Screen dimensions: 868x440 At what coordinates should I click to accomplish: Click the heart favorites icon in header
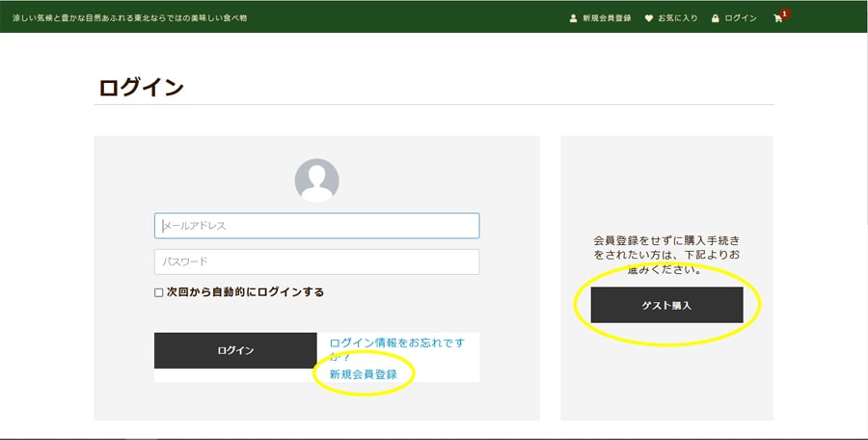[649, 18]
